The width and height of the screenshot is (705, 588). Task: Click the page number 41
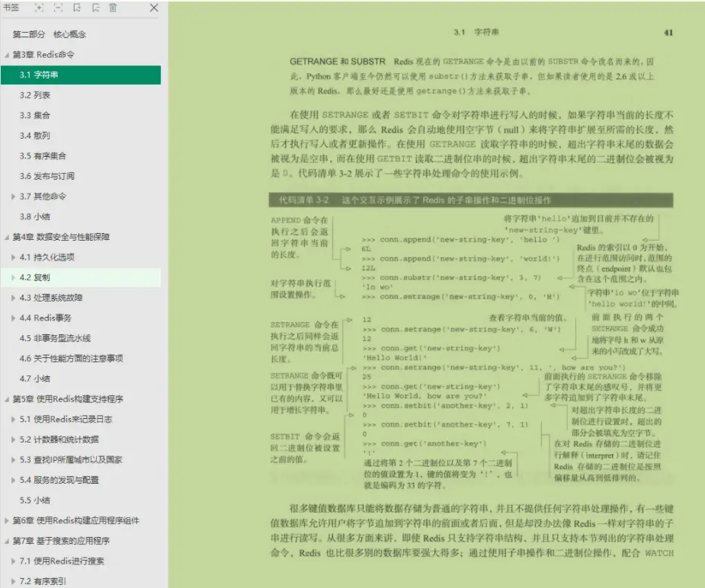(x=668, y=32)
